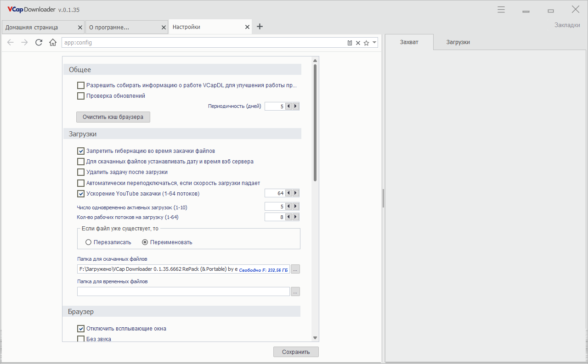This screenshot has height=364, width=588.
Task: Click the Периодичность (дней) value field
Action: (x=275, y=106)
